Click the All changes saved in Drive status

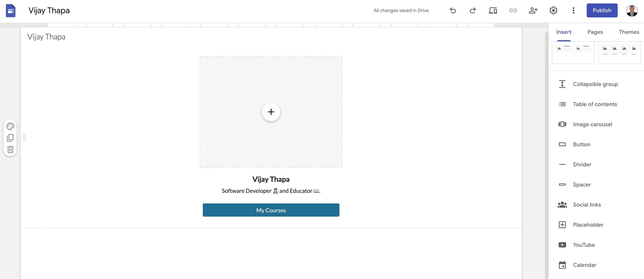[401, 10]
